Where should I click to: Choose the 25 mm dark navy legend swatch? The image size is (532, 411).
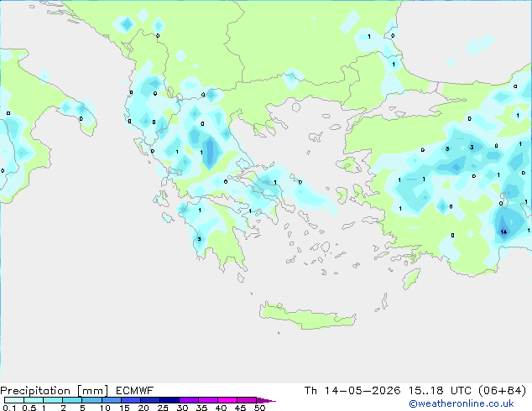[x=169, y=400]
